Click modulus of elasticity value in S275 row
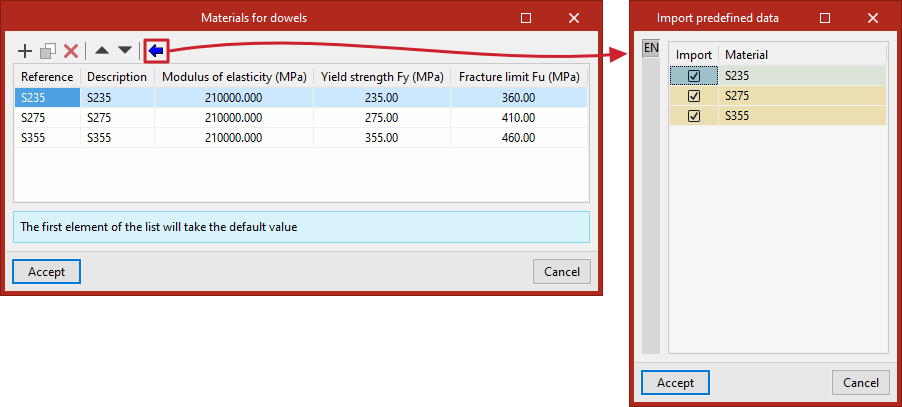The width and height of the screenshot is (902, 407). tap(234, 118)
